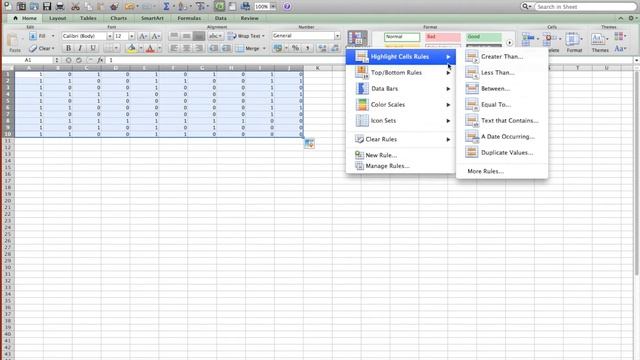Click the Save floppy disk icon
Screen dimensions: 640x360
pyautogui.click(x=47, y=7)
